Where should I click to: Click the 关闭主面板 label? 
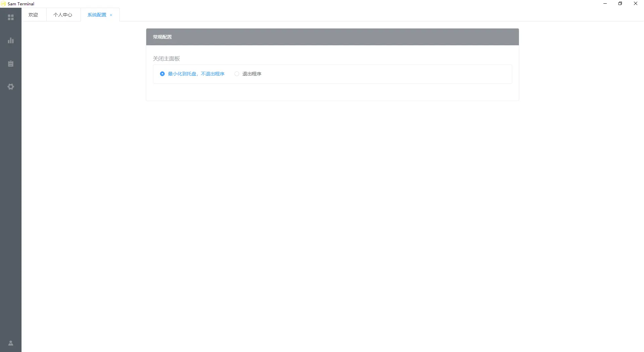tap(166, 59)
